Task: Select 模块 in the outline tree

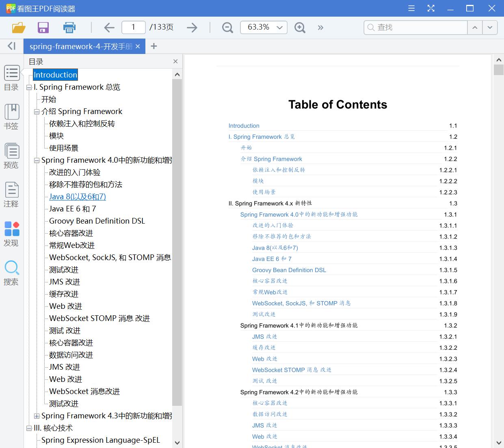Action: click(56, 136)
